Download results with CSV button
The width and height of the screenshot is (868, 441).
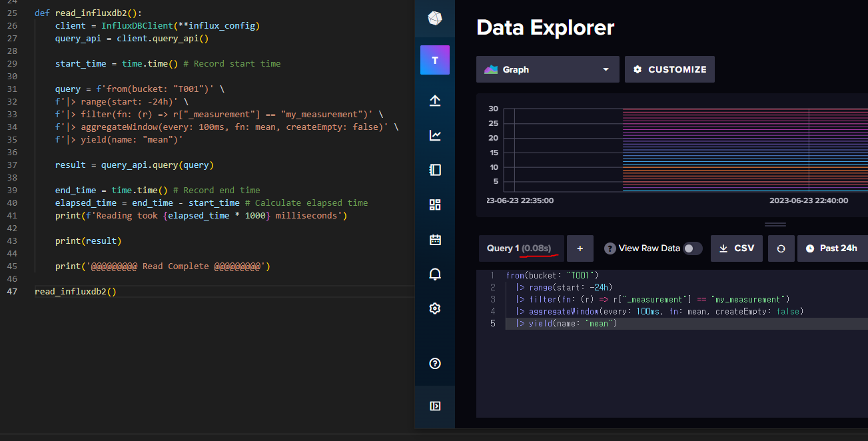tap(736, 248)
